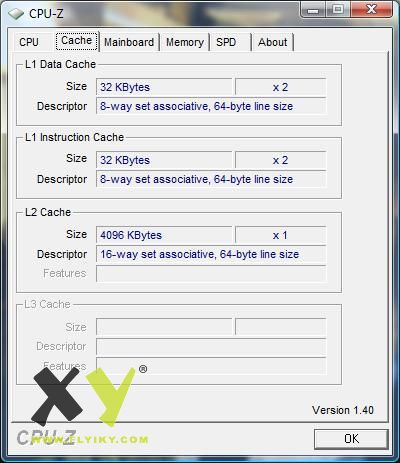Click the empty L3 Cache Descriptor field

[211, 346]
